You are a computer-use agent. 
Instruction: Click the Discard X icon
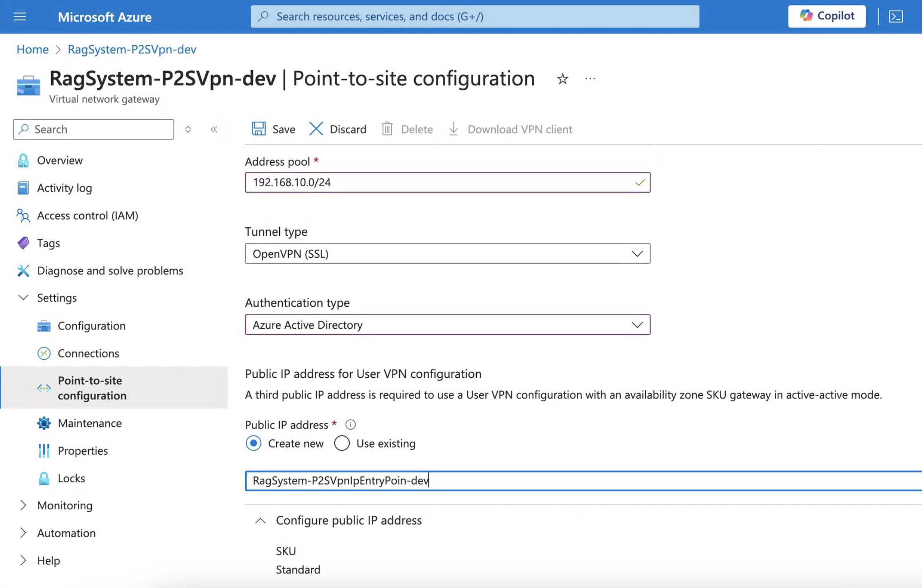pos(316,129)
